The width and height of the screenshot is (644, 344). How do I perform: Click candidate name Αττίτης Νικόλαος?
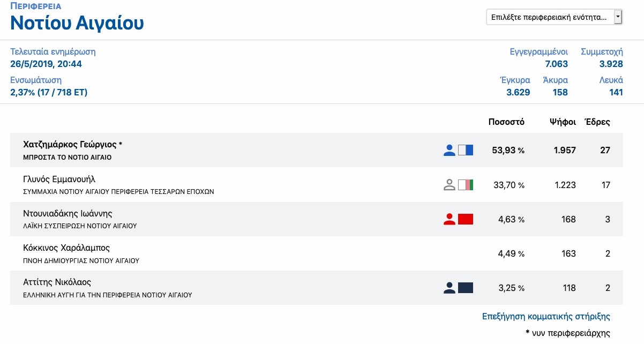57,282
